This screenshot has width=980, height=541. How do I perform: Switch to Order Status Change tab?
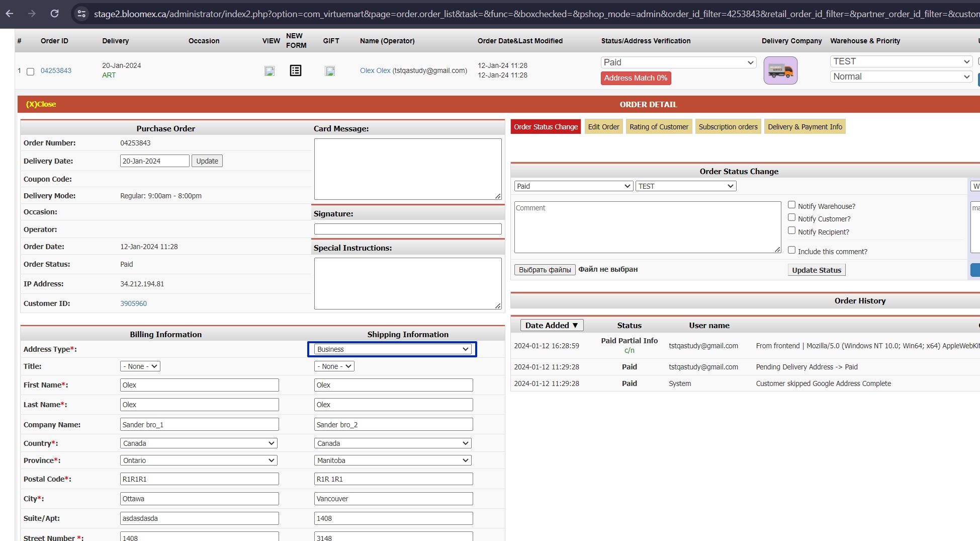[x=546, y=127]
